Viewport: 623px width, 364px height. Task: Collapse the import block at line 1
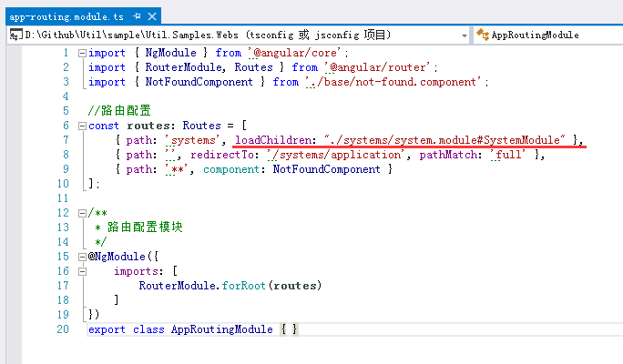tap(82, 53)
